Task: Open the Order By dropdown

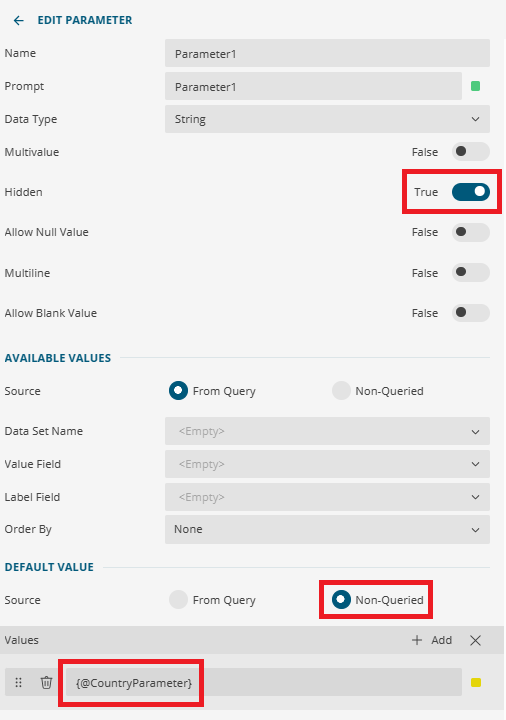Action: point(327,529)
